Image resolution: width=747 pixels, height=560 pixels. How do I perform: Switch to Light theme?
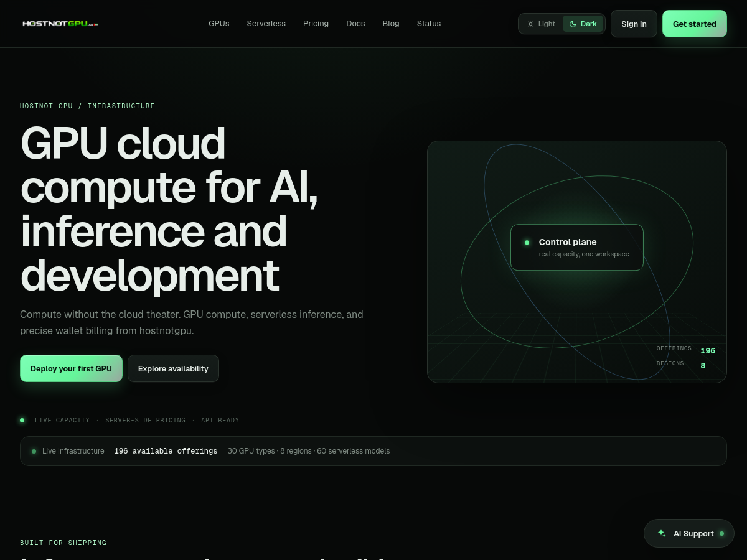pos(541,24)
